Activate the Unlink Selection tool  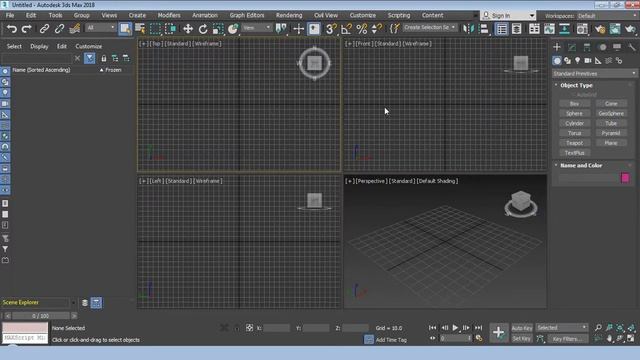point(59,29)
